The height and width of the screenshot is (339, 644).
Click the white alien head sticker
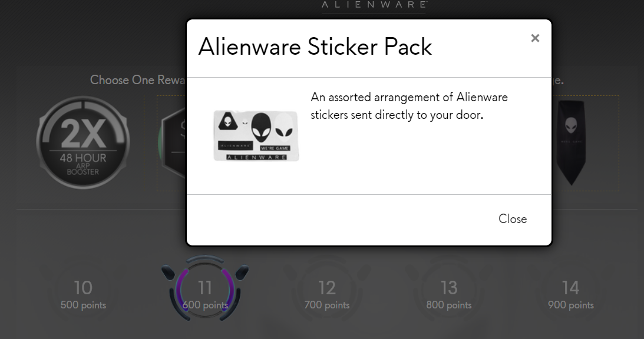pos(284,127)
